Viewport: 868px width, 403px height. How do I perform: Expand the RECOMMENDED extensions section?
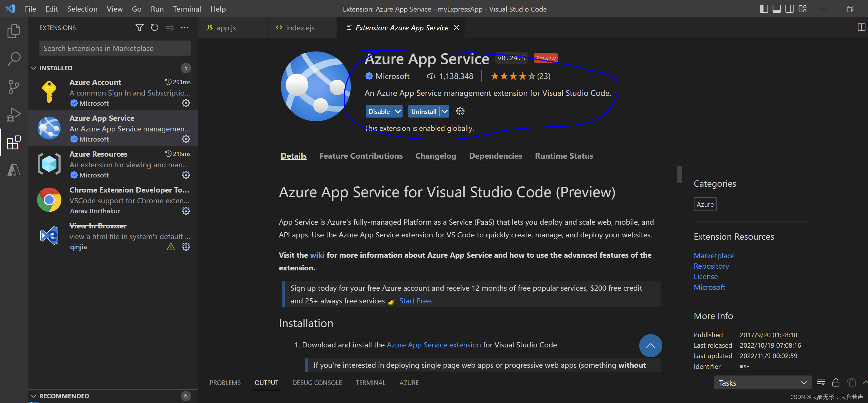33,396
